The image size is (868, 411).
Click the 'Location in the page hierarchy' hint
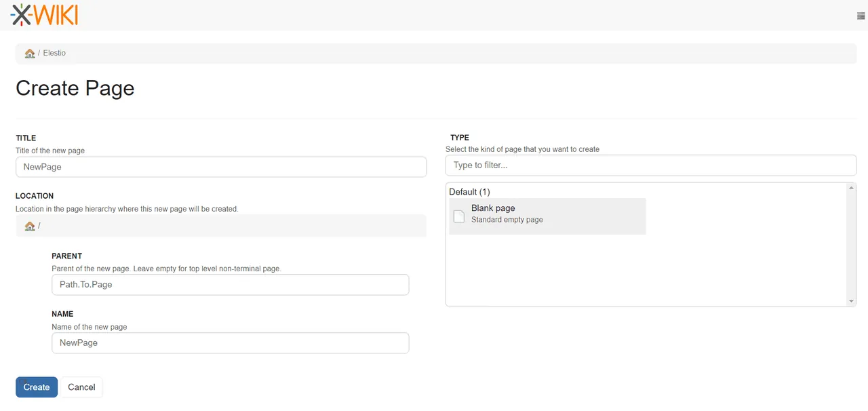coord(127,209)
